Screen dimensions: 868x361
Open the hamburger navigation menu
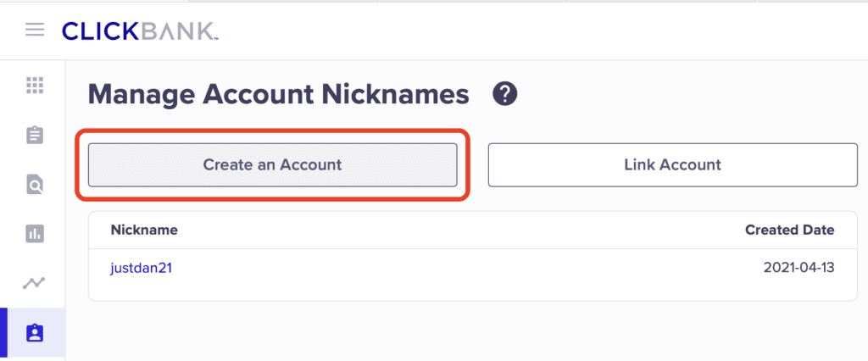tap(34, 31)
